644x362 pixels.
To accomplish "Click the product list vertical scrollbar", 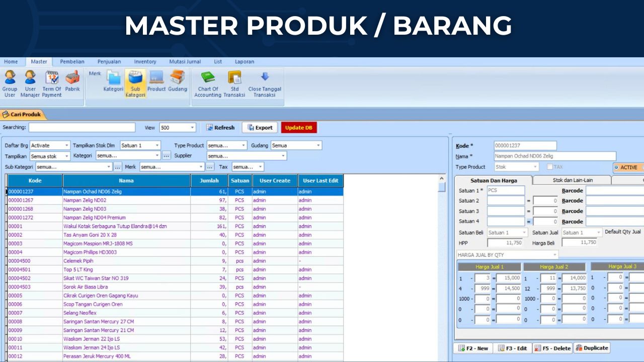I will (442, 266).
